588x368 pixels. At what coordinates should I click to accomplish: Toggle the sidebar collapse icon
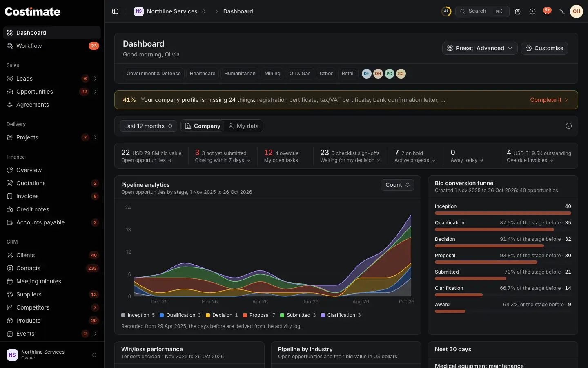[x=115, y=11]
